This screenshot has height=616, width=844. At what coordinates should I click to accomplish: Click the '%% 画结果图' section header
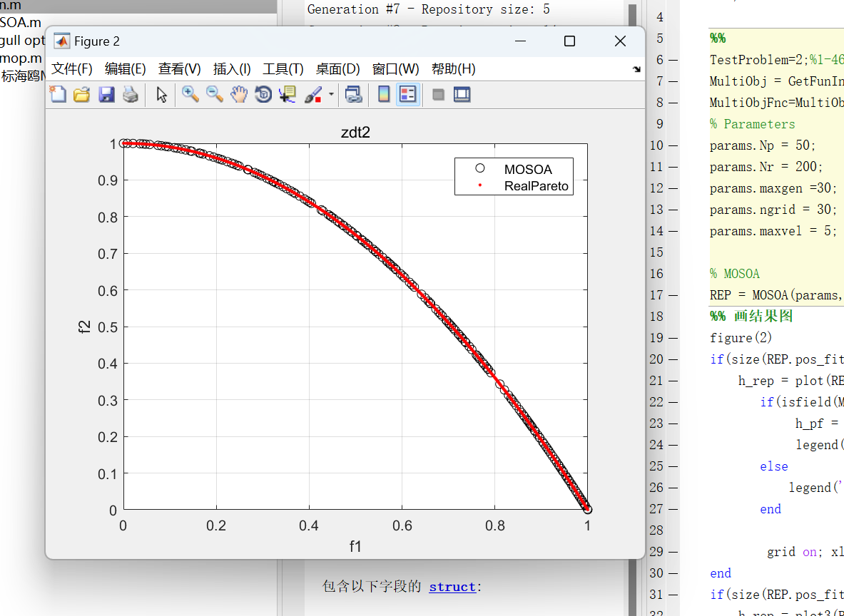[751, 316]
